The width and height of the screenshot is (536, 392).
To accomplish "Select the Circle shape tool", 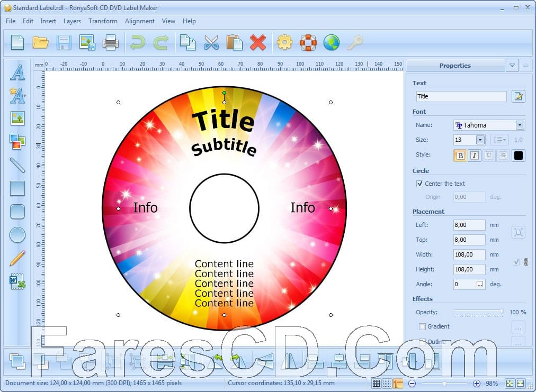I will (17, 234).
